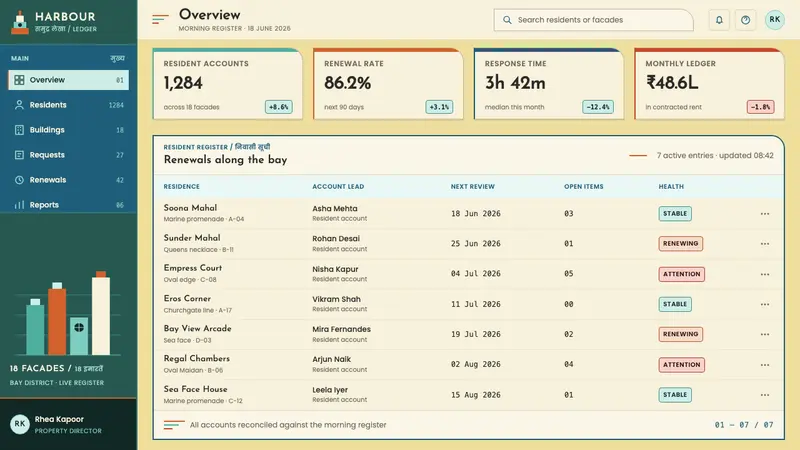
Task: Click STABLE badge for Soona Mahal
Action: coord(675,214)
